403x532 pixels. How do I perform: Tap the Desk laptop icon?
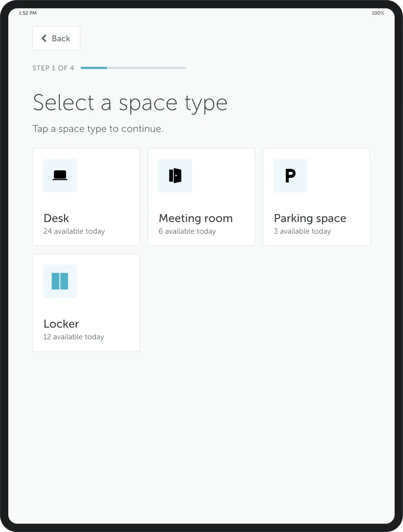[x=60, y=175]
